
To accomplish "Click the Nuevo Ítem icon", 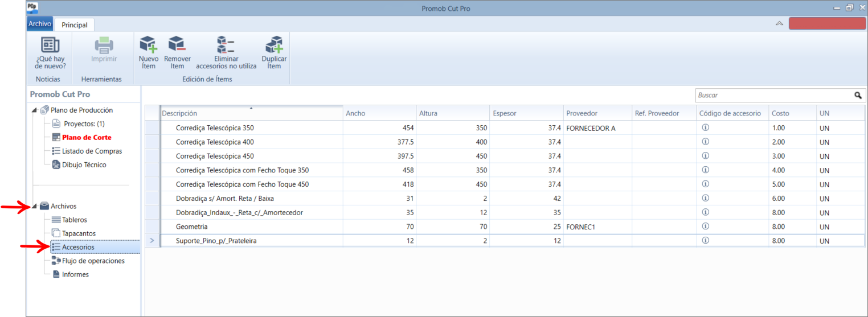I will pyautogui.click(x=148, y=44).
